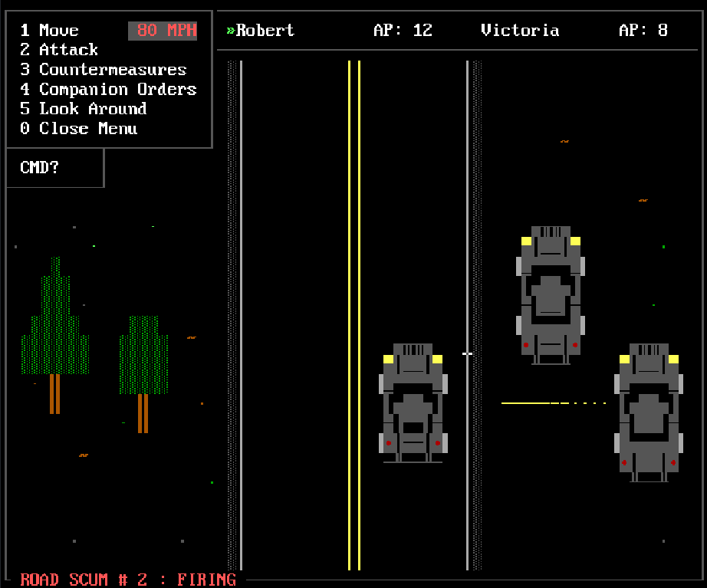Target the lower far-right car
The image size is (707, 588).
click(649, 412)
